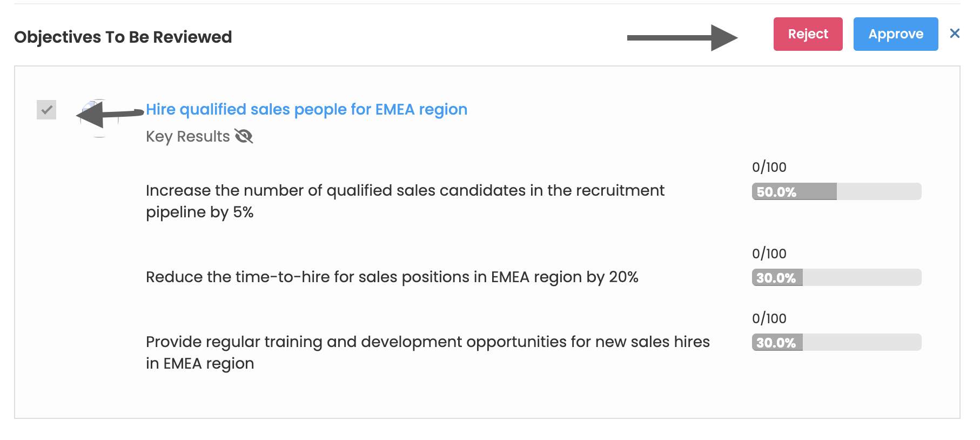Screen dimensions: 980x440
Task: Click the training opportunities 30.0% progress bar
Action: [836, 342]
